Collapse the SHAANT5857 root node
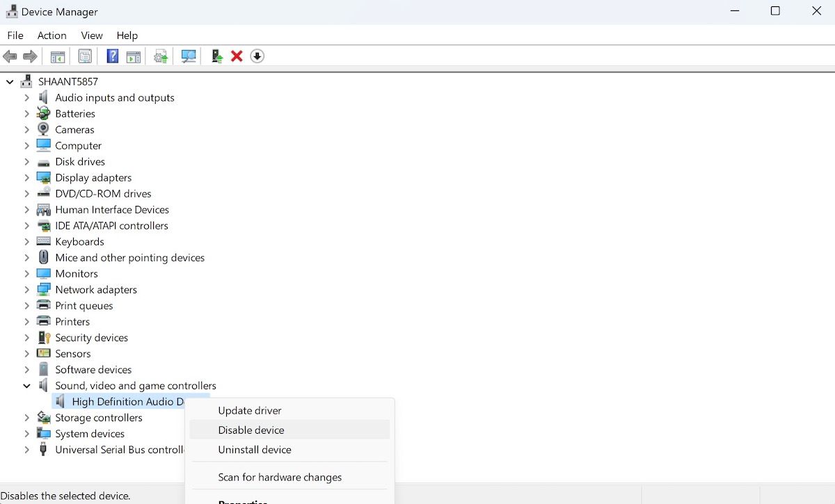 [x=10, y=82]
